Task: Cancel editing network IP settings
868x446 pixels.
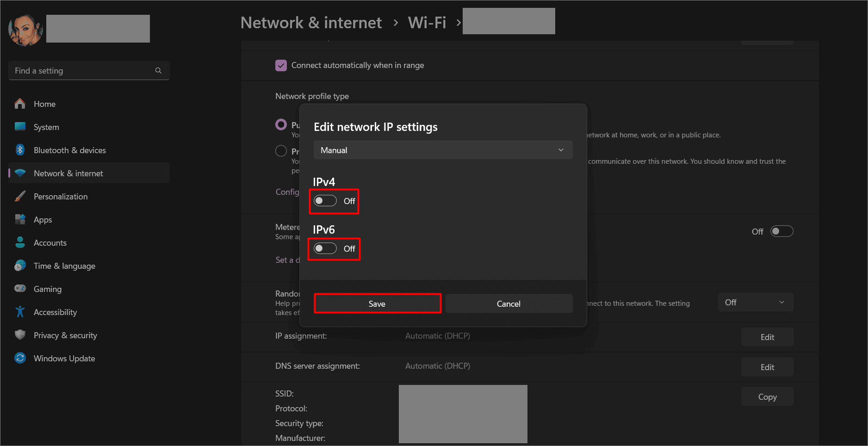Action: (x=508, y=304)
